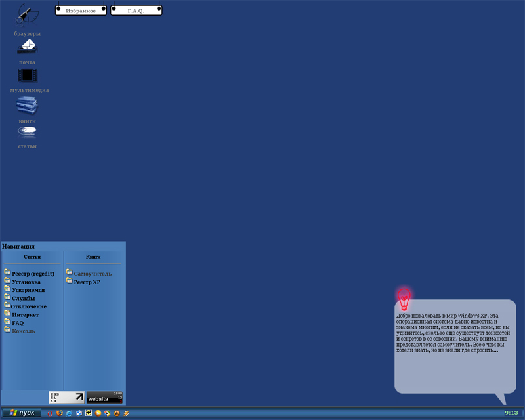
Task: Click the visitor counter banner with arrow
Action: coord(67,397)
